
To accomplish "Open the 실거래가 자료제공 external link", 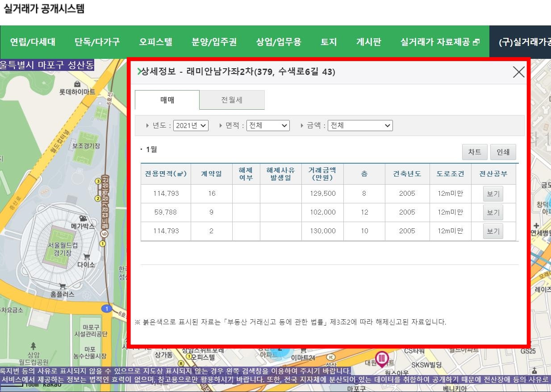I will (440, 42).
